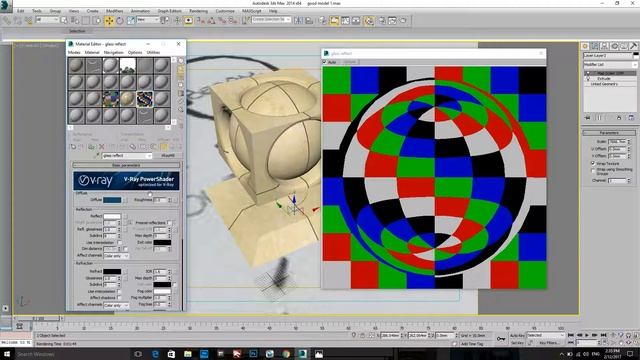Open the named selection sets dropdown

point(271,20)
